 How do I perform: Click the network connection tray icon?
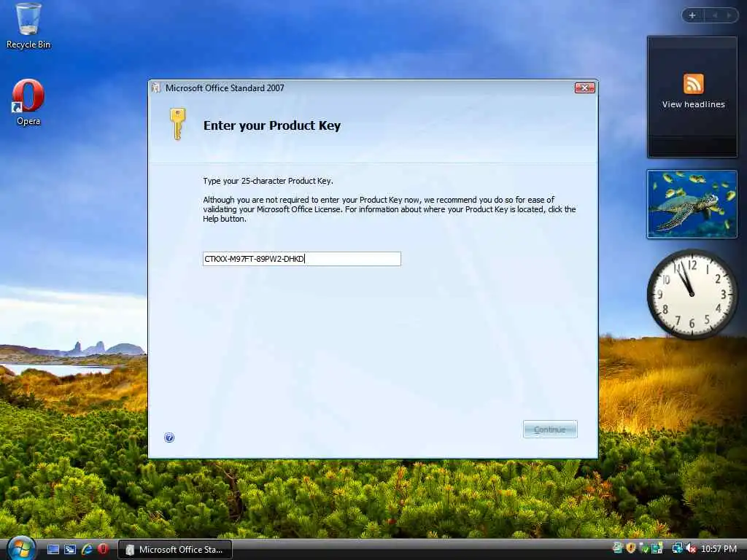677,548
